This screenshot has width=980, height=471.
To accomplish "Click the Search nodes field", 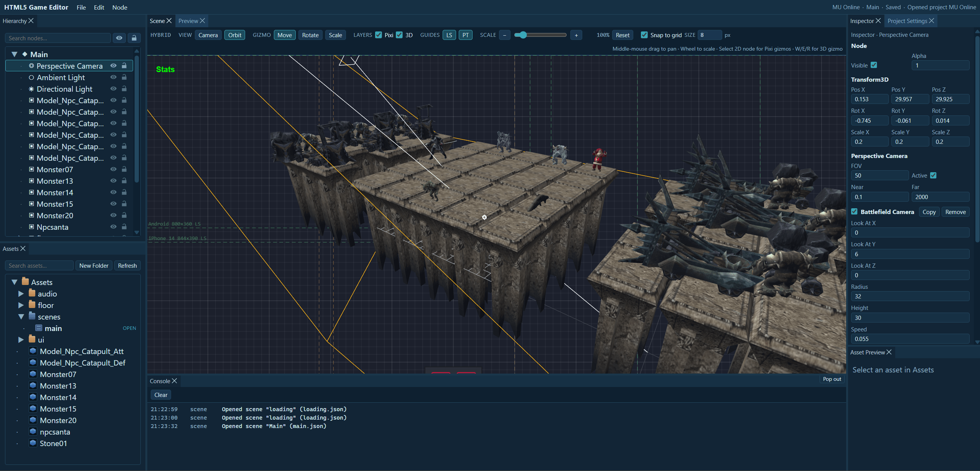I will click(58, 38).
